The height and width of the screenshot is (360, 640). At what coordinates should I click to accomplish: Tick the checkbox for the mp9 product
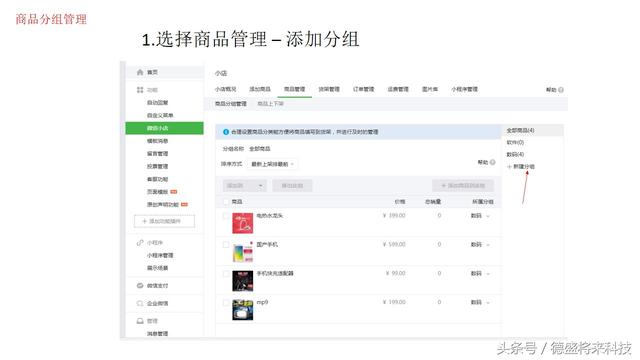[226, 302]
